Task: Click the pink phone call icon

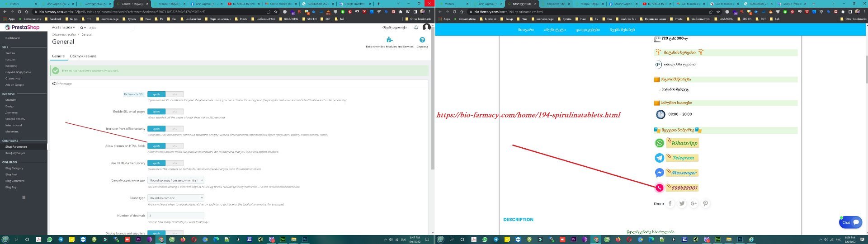Action: pyautogui.click(x=660, y=188)
